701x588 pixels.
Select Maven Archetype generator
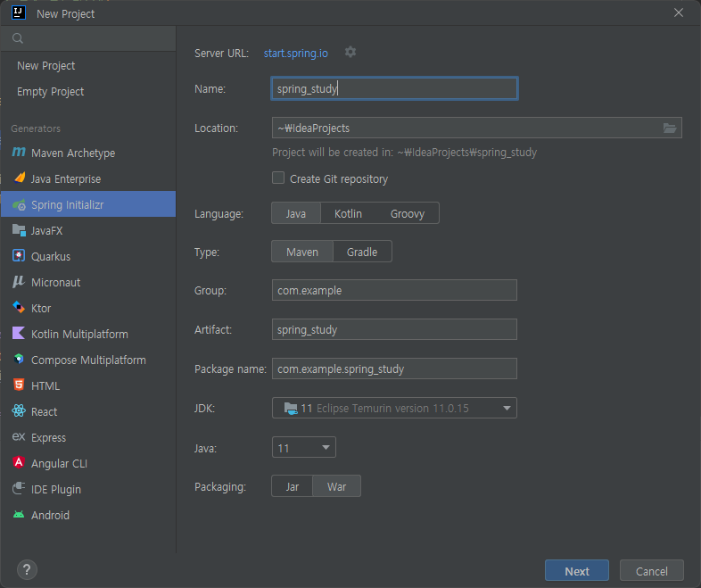tap(88, 153)
